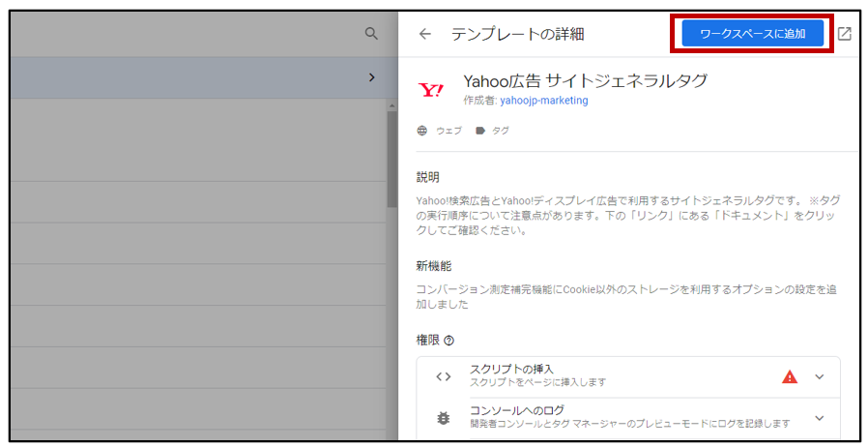This screenshot has height=447, width=868.
Task: Click the globe ウェブ icon
Action: (x=421, y=131)
